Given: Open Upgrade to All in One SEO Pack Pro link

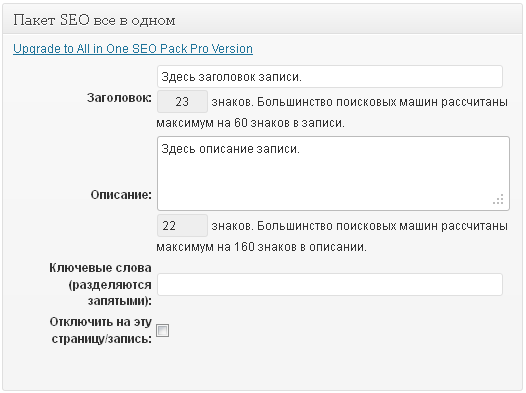Looking at the screenshot, I should tap(133, 49).
